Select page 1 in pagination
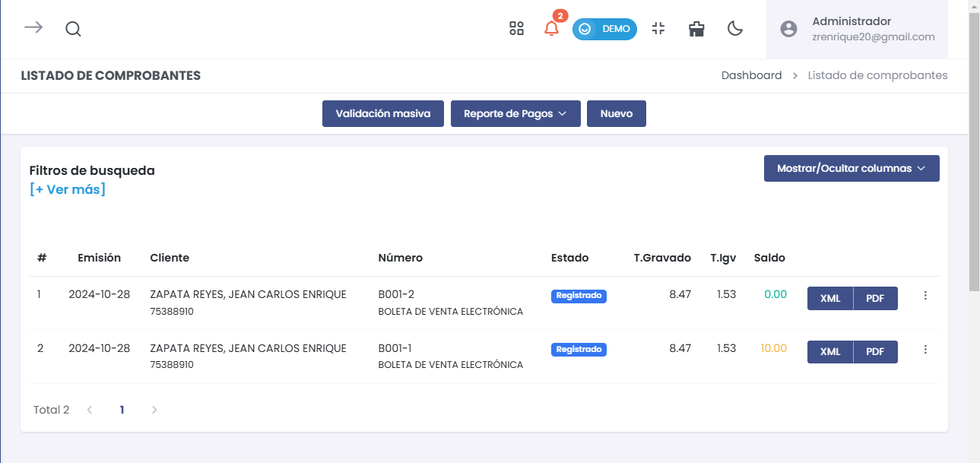 coord(122,410)
